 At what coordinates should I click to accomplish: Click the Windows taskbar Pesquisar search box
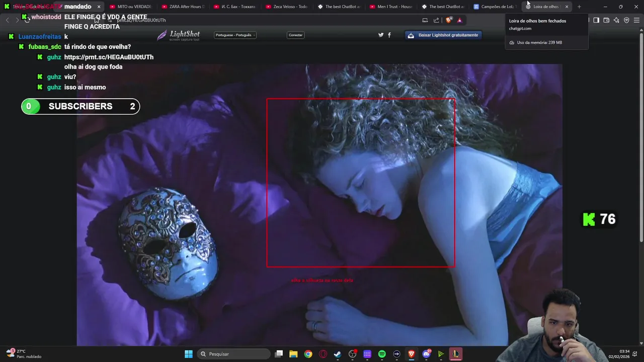tap(233, 354)
